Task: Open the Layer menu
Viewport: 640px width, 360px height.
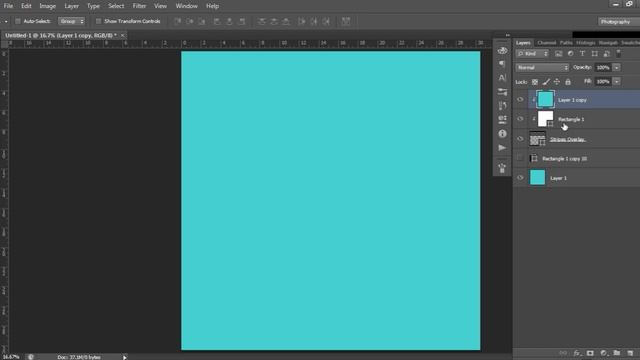Action: pyautogui.click(x=71, y=6)
